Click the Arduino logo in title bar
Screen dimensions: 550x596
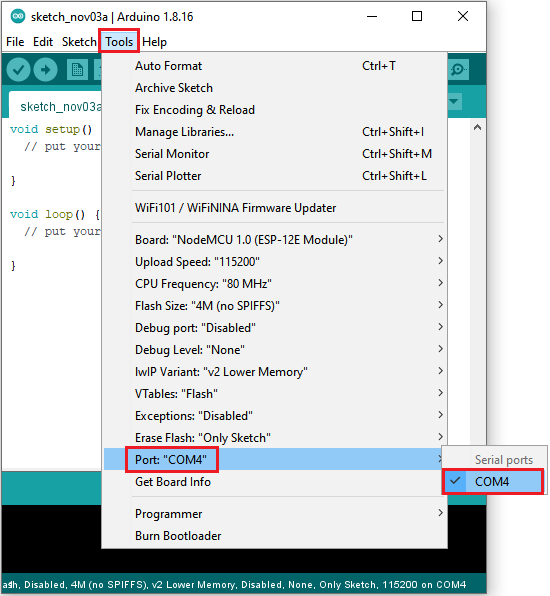[x=18, y=16]
